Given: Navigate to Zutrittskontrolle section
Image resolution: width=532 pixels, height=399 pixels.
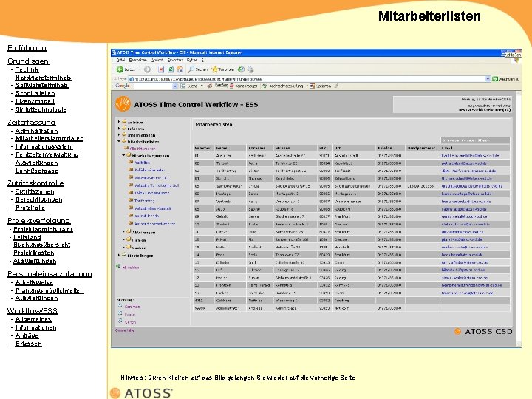Looking at the screenshot, I should [x=35, y=183].
